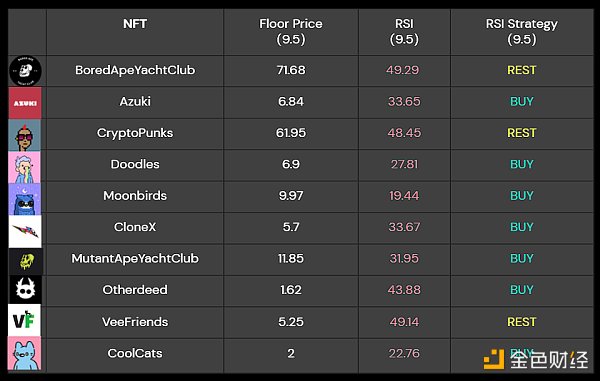This screenshot has height=381, width=600.
Task: Click the BUY label for Doodles
Action: tap(522, 164)
